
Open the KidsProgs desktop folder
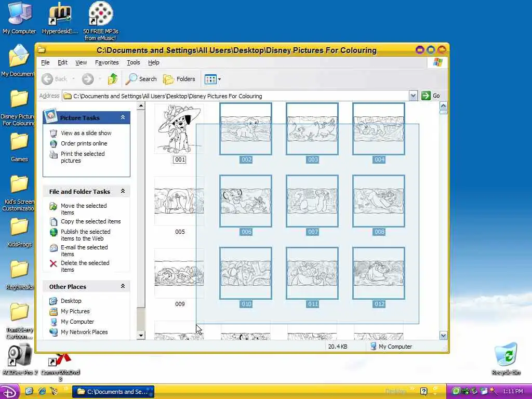point(19,232)
